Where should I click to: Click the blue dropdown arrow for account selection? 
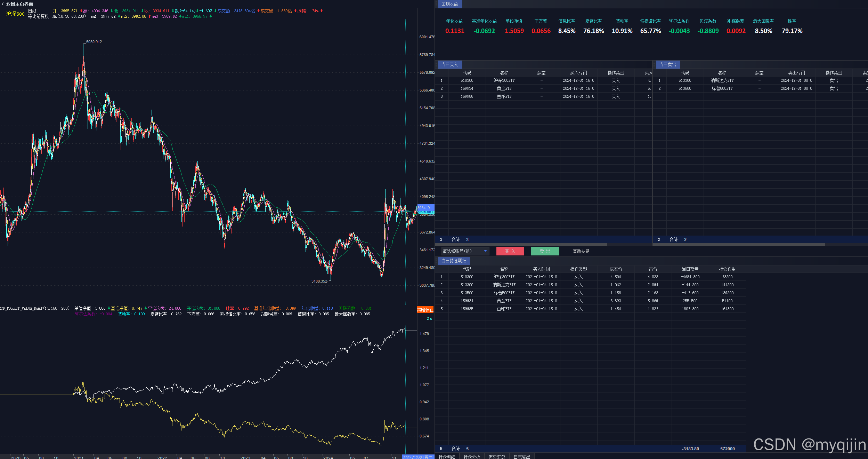[x=485, y=251]
